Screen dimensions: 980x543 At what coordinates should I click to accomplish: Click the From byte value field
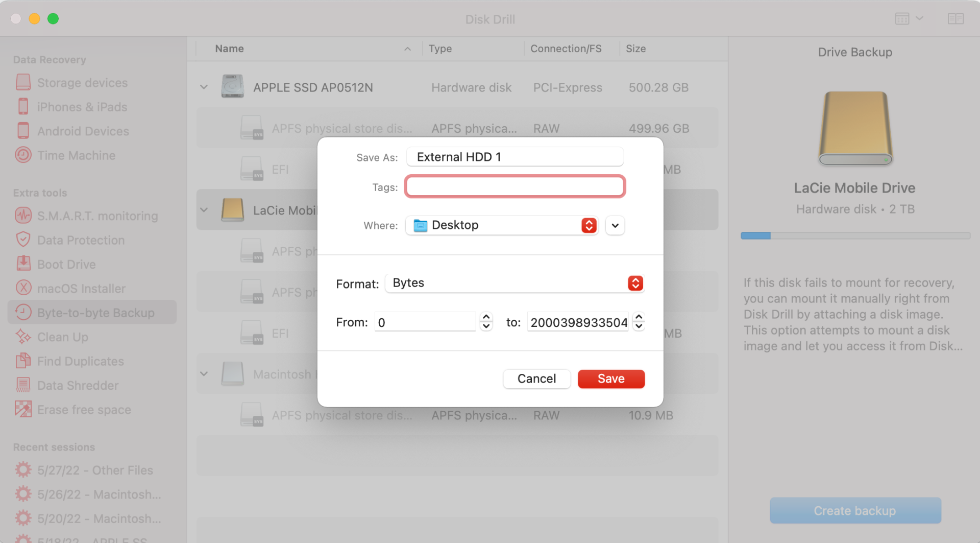(x=425, y=322)
